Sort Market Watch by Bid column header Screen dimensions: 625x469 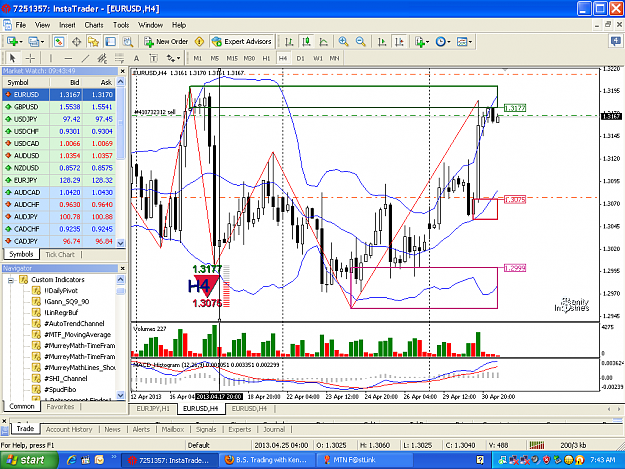66,82
